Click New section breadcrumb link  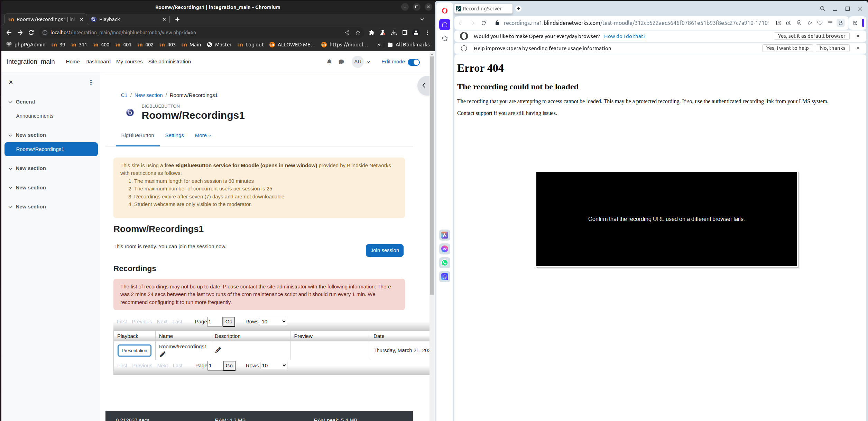point(148,95)
